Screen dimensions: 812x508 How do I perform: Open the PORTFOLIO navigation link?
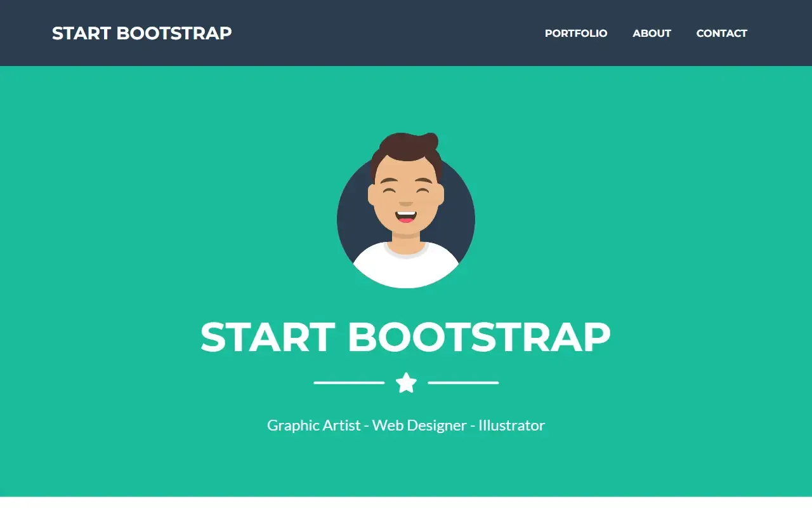pyautogui.click(x=576, y=33)
